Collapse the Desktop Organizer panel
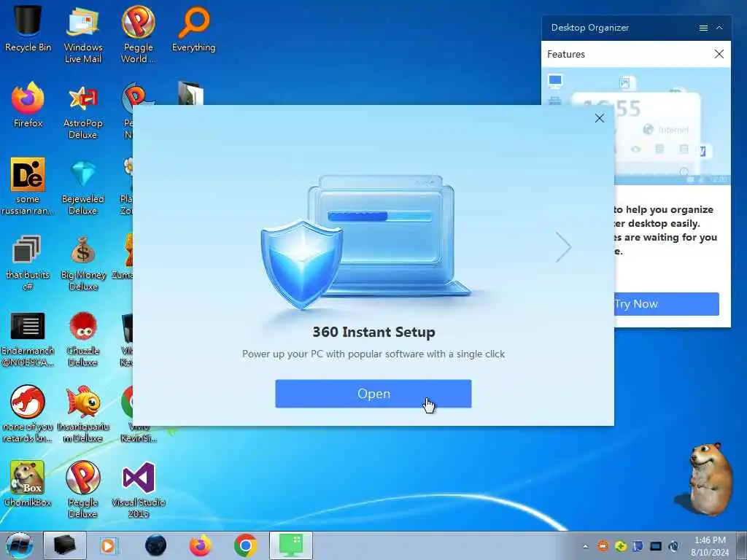The height and width of the screenshot is (560, 747). click(719, 28)
